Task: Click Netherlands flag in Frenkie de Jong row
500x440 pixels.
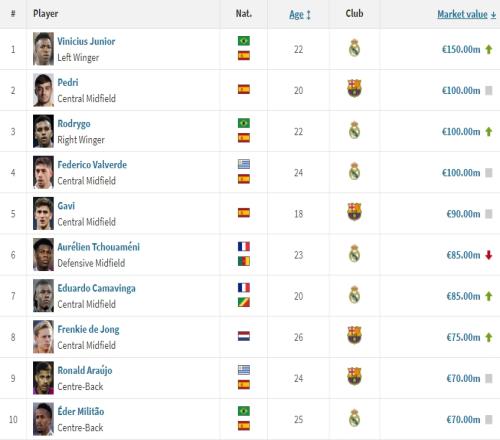Action: point(244,336)
